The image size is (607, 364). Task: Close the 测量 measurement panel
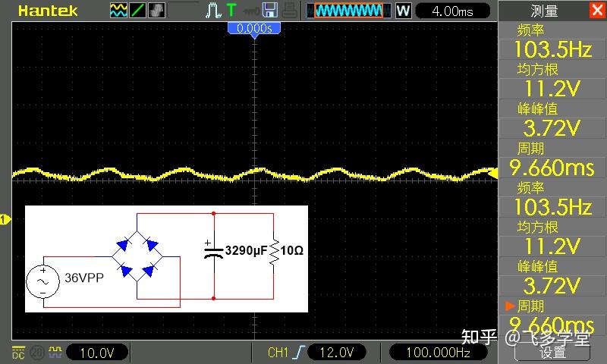tap(597, 10)
